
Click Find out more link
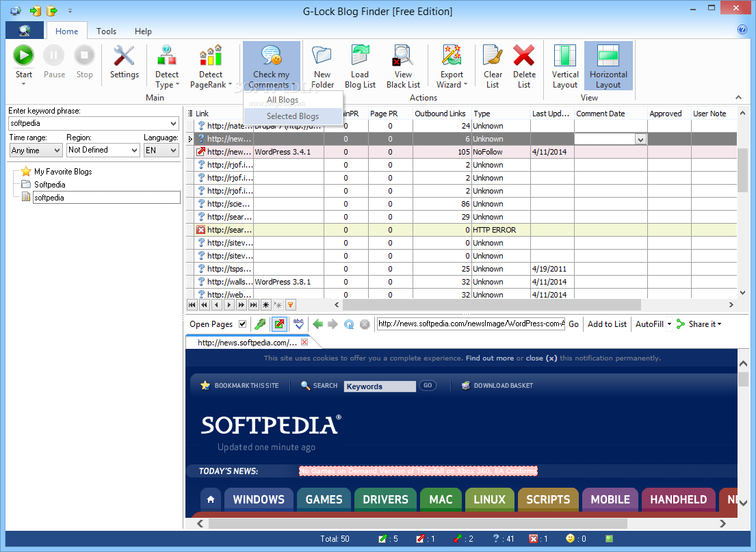click(489, 358)
